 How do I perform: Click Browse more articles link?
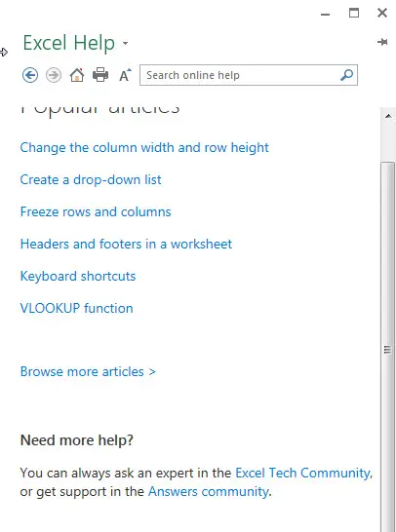(x=88, y=371)
